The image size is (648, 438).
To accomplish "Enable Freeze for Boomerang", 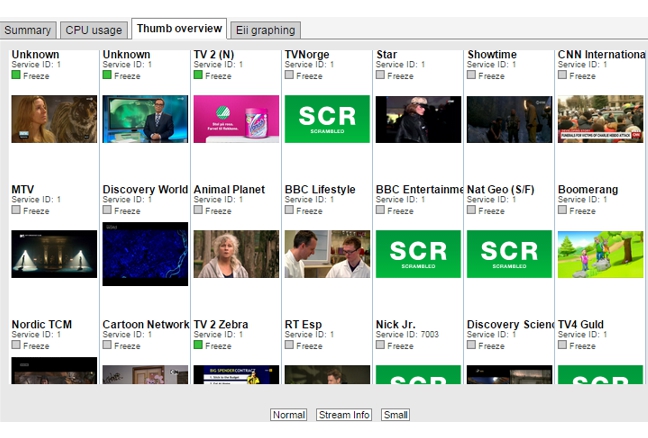I will click(x=562, y=209).
